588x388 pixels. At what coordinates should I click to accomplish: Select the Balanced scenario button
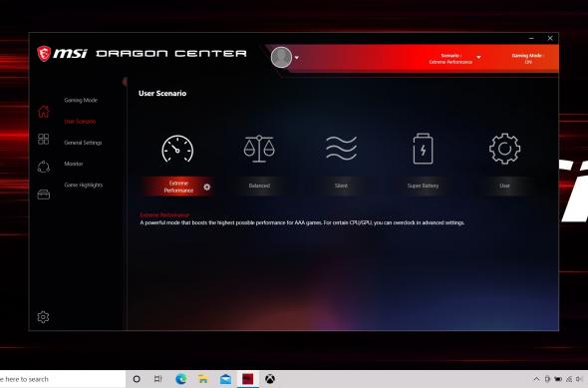point(259,186)
